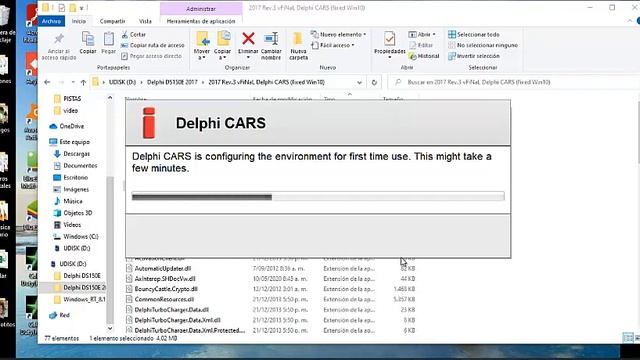
Task: Click Pegar acceso directo
Action: (151, 56)
